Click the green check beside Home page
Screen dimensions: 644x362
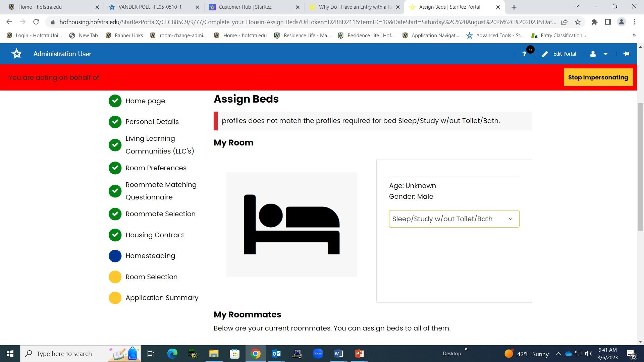point(115,101)
